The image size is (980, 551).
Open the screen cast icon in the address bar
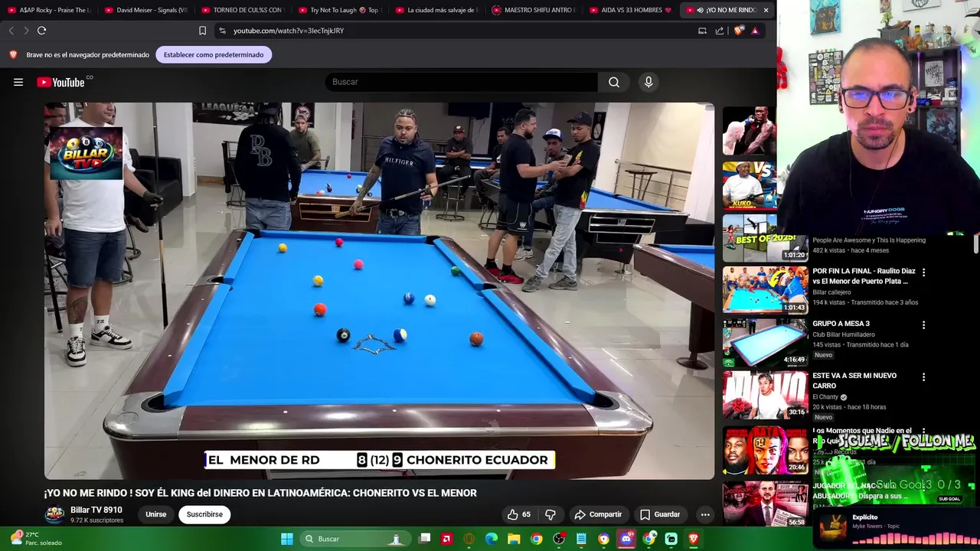702,31
